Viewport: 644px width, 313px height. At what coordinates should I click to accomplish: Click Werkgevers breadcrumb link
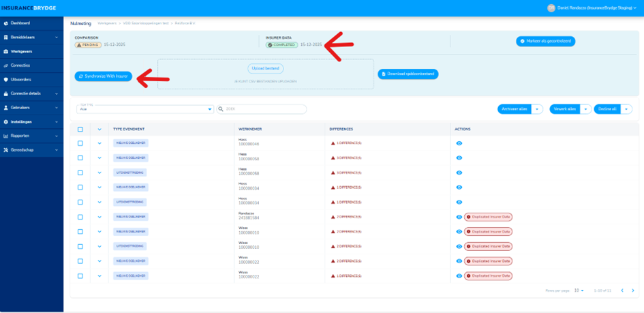tap(107, 23)
